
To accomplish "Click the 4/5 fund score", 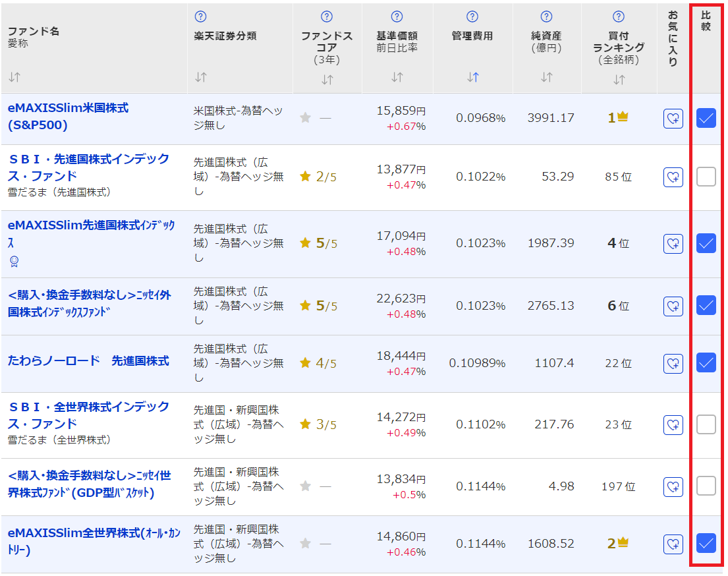I will click(326, 363).
